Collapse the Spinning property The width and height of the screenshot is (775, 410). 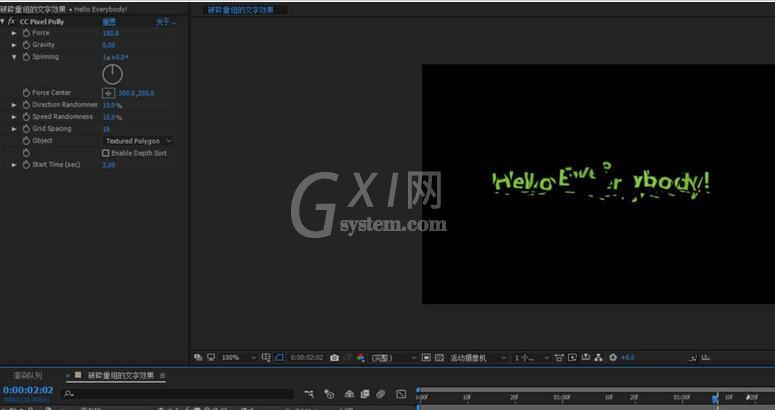coord(14,57)
